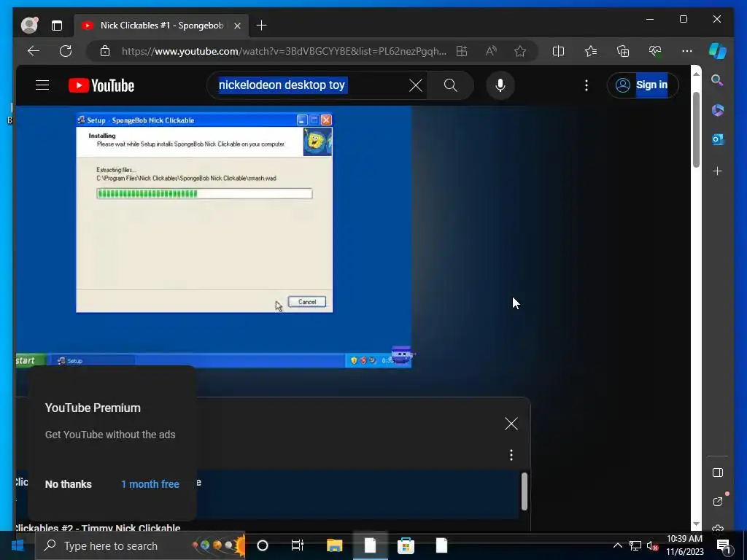This screenshot has height=560, width=747.
Task: Open the notification center icon
Action: tap(724, 546)
